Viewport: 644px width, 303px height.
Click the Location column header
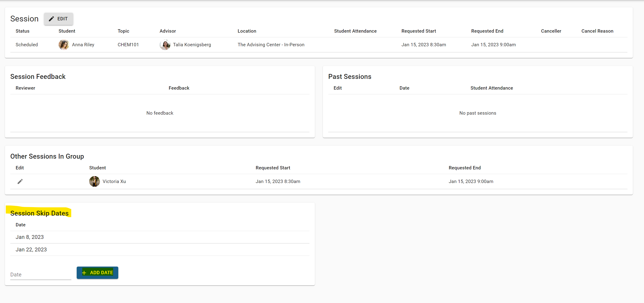pos(247,31)
